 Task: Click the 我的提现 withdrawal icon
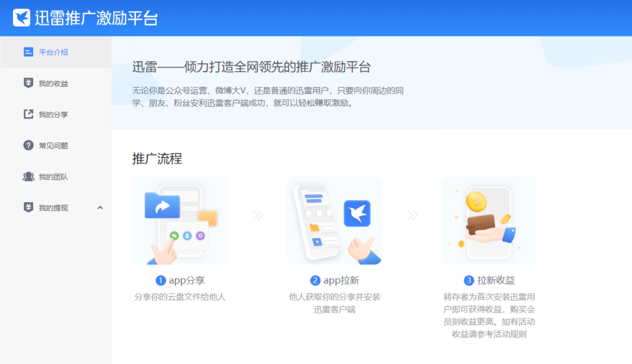[x=27, y=207]
